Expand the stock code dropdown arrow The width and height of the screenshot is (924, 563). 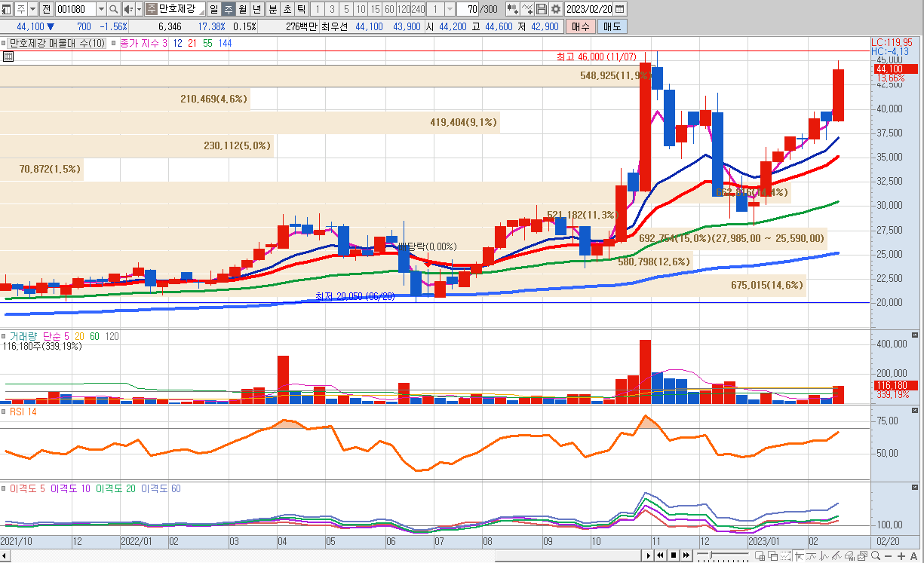pyautogui.click(x=101, y=9)
